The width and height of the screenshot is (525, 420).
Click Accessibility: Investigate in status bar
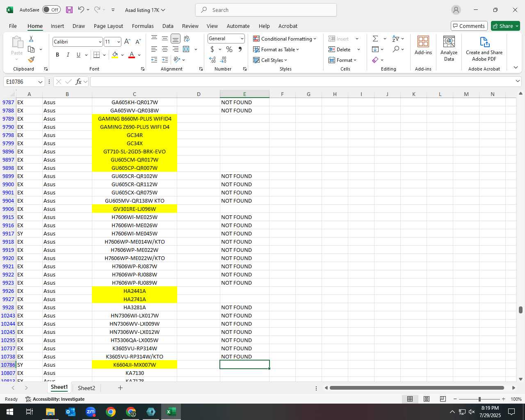click(x=55, y=399)
